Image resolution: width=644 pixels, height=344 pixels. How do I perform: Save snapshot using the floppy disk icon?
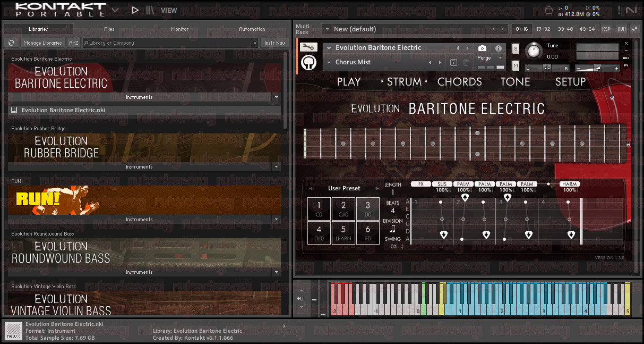(x=453, y=63)
